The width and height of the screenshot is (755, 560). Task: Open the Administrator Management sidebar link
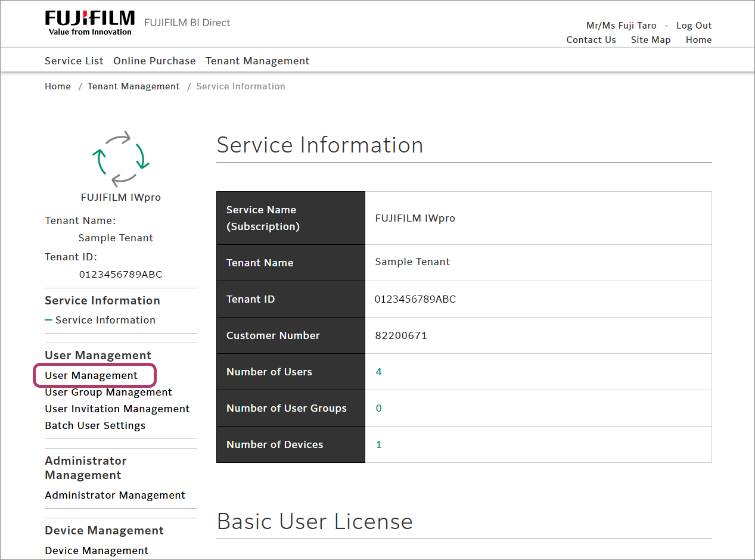coord(115,495)
